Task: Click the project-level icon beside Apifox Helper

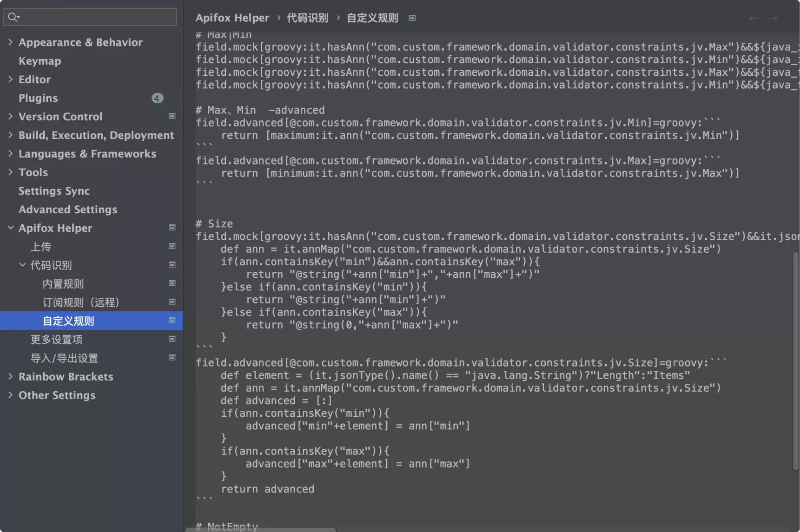Action: (x=172, y=228)
